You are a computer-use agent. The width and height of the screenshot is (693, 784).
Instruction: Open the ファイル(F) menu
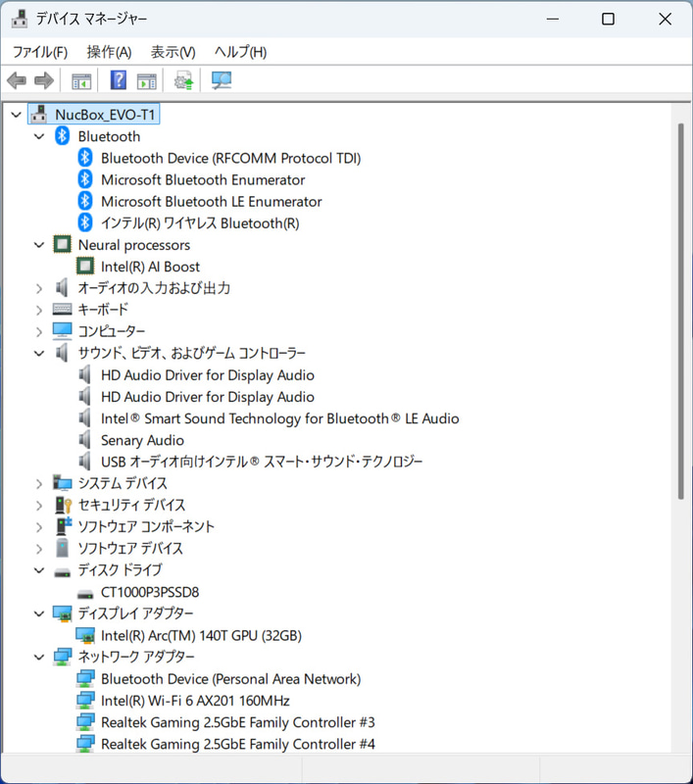[x=40, y=52]
